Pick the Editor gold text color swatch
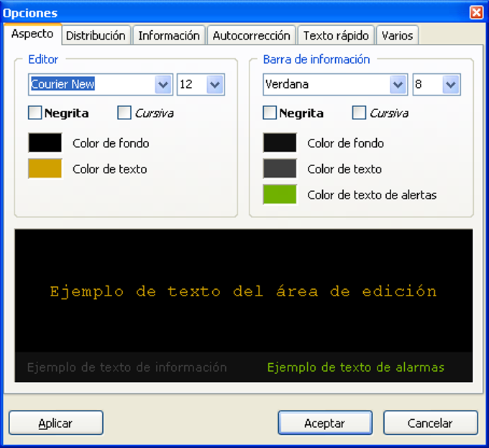Screen dimensions: 489x448 pyautogui.click(x=45, y=169)
